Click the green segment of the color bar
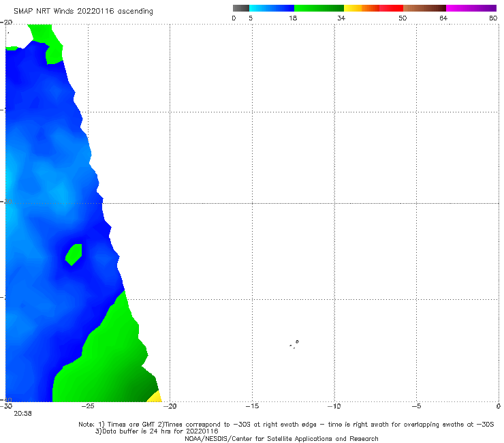Screen dimensions: 504x443 [319, 8]
